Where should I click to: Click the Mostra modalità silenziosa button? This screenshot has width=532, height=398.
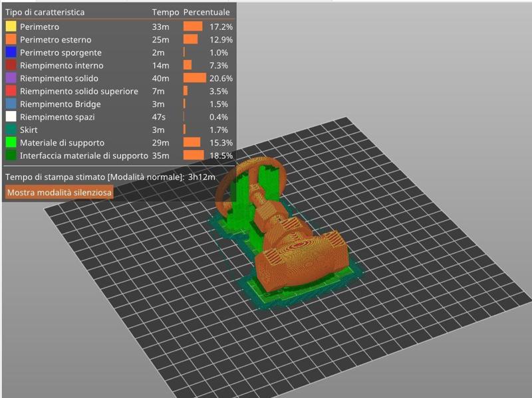(x=59, y=192)
